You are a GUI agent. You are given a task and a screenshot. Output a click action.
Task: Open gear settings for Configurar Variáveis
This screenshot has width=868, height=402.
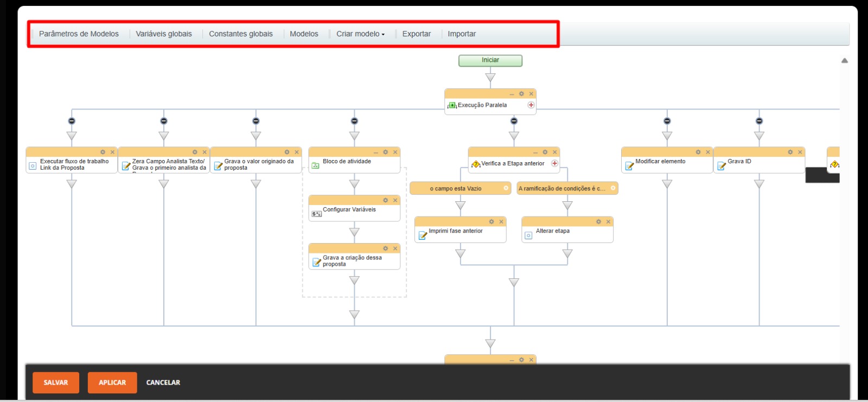[x=386, y=200]
